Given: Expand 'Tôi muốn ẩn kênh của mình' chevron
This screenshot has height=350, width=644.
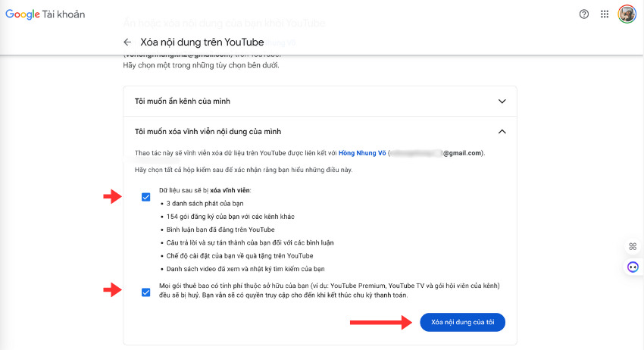Looking at the screenshot, I should [502, 101].
